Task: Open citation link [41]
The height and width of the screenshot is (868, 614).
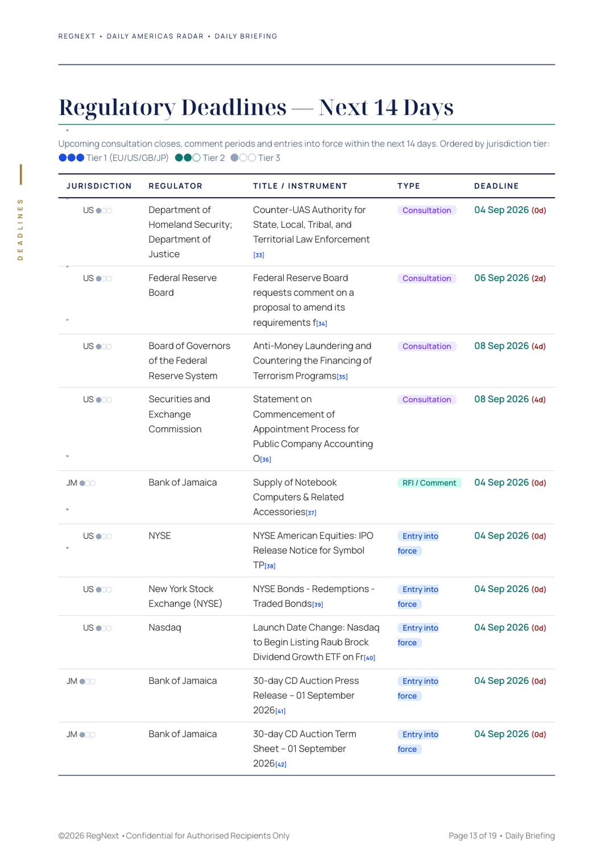Action: (x=281, y=711)
